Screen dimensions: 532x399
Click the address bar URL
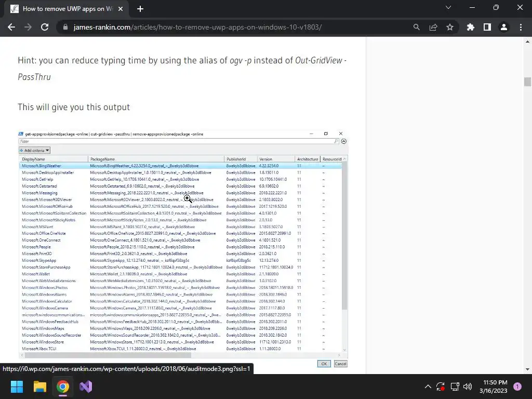coord(197,27)
